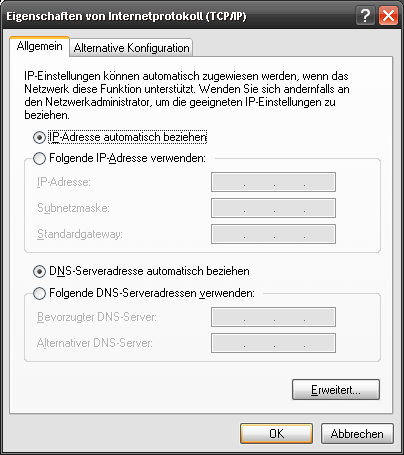404x455 pixels.
Task: Close the TCP/IP properties dialog
Action: pyautogui.click(x=388, y=16)
